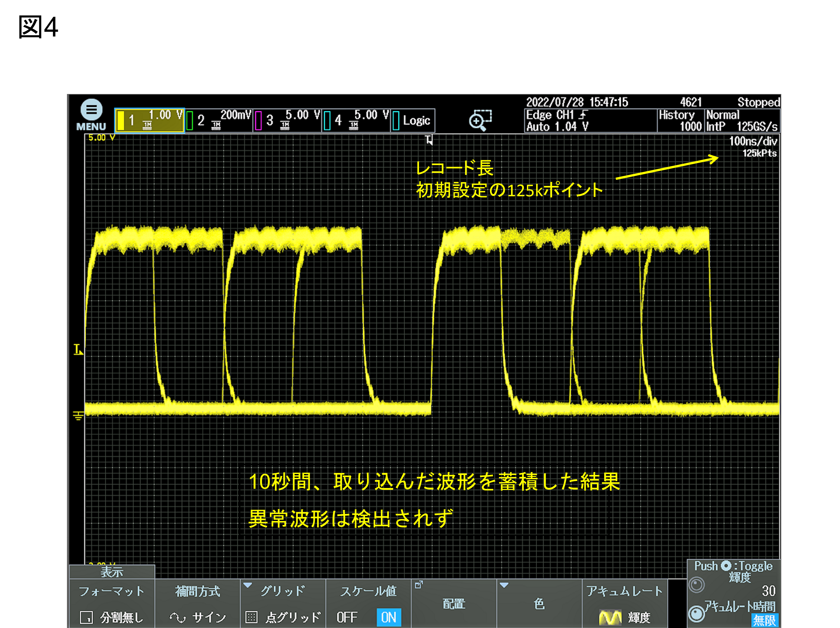Open フォーマット 分割無し format menu
The width and height of the screenshot is (840, 628).
click(x=112, y=604)
